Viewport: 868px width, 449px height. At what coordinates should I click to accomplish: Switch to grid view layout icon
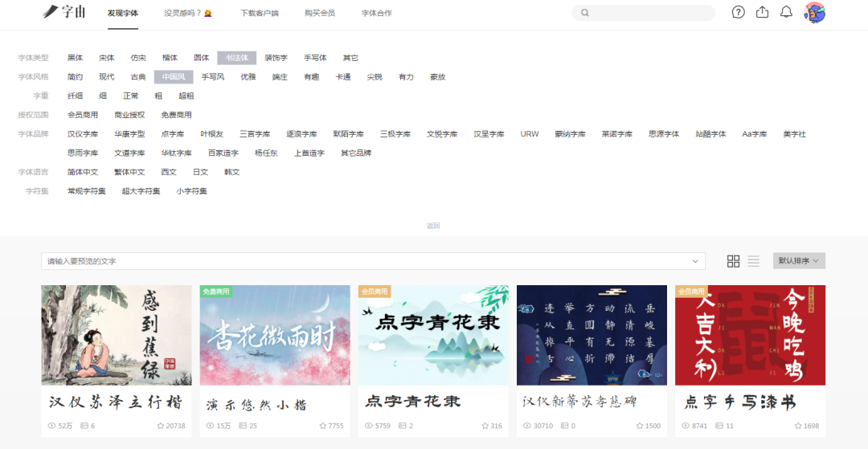pos(733,261)
